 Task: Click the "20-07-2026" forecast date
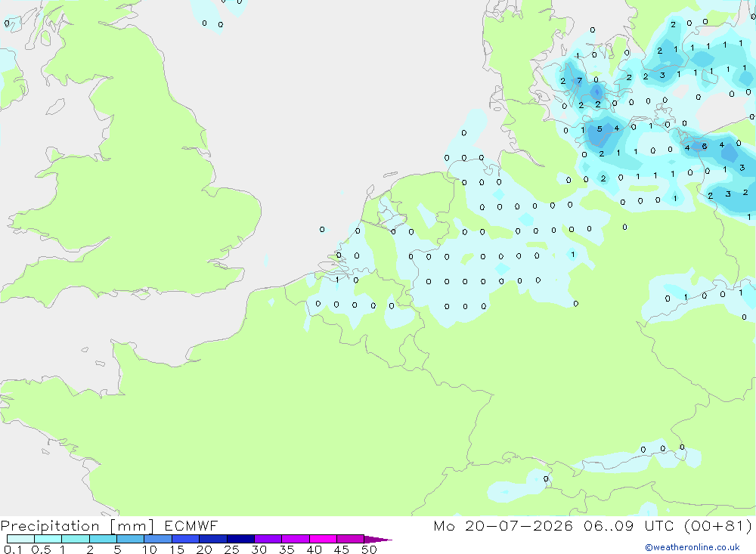519,525
